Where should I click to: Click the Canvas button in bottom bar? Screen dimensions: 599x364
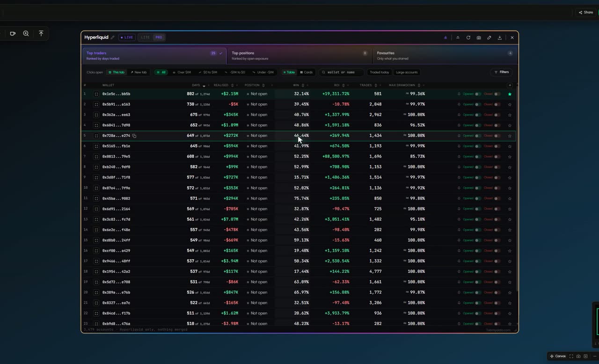558,356
